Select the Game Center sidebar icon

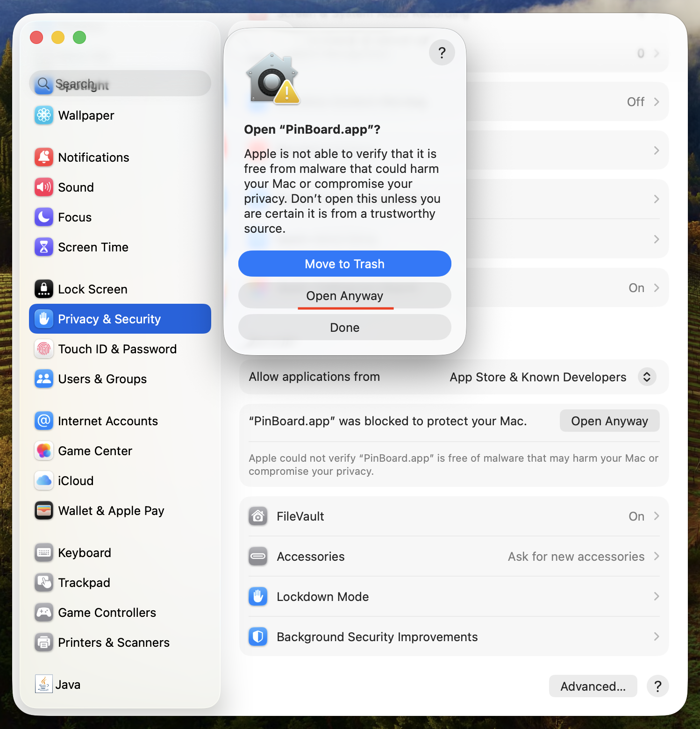pos(43,450)
